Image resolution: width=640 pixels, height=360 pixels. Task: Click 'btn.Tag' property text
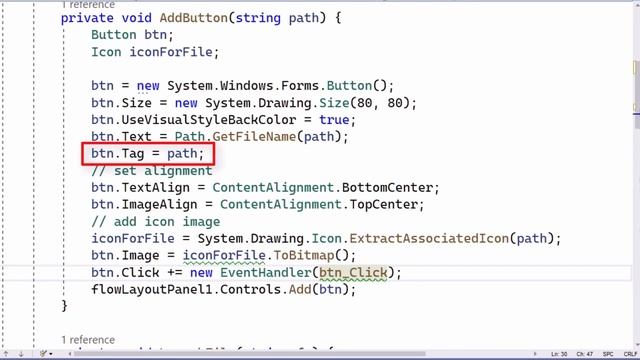coord(118,154)
